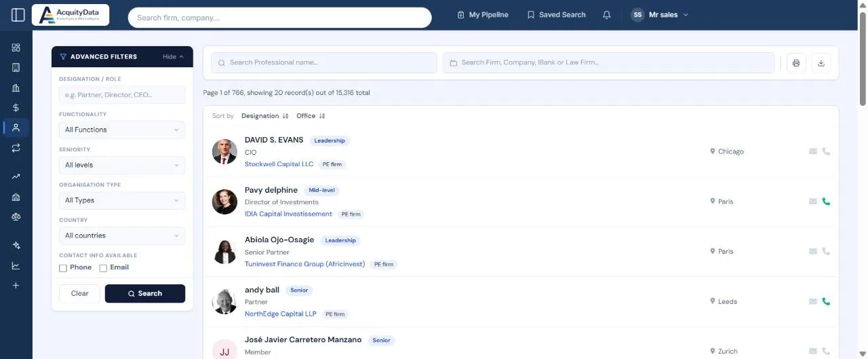
Task: Sort by Office
Action: [x=311, y=116]
